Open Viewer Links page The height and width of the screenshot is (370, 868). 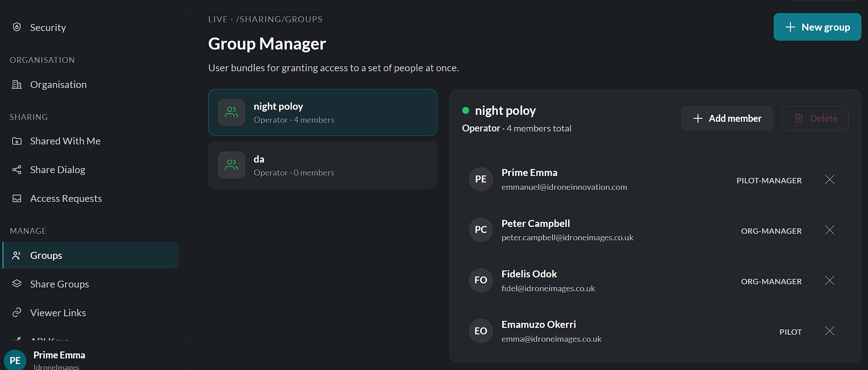pyautogui.click(x=90, y=313)
